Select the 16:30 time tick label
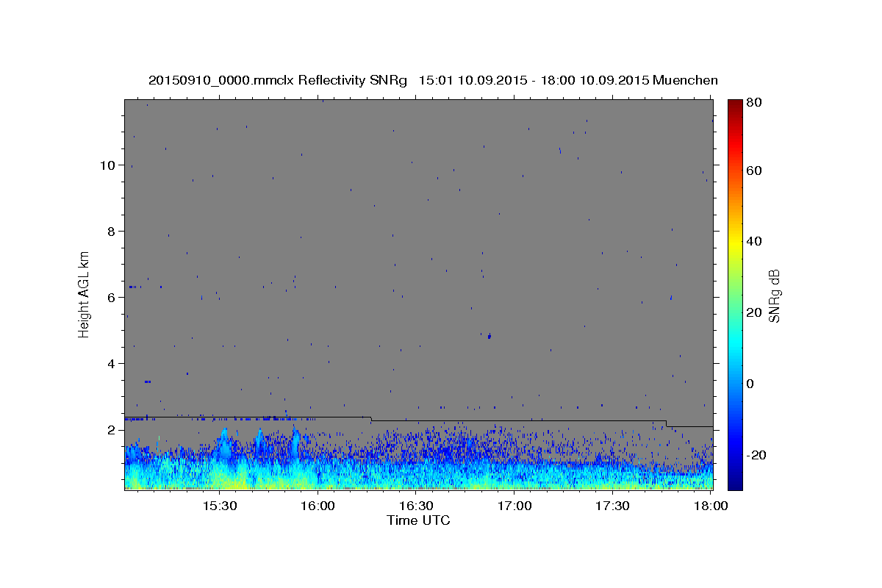The width and height of the screenshot is (882, 588). (416, 506)
